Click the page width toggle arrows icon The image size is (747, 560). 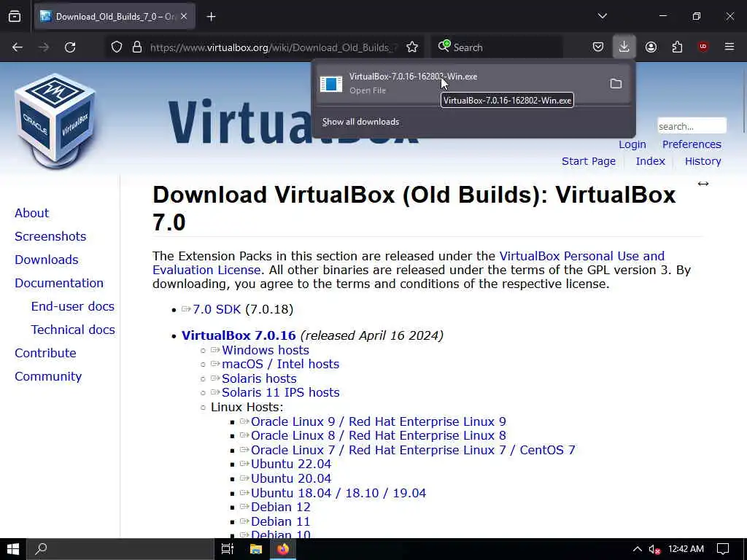click(703, 184)
